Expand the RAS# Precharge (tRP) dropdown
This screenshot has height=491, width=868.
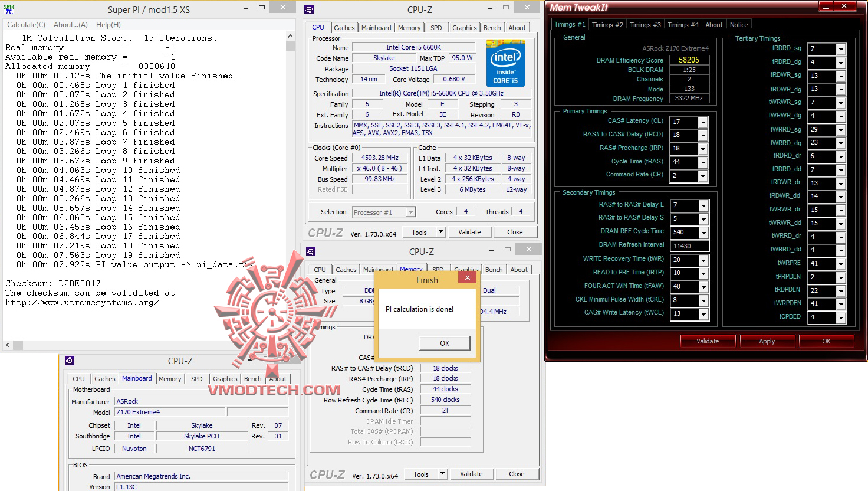click(x=703, y=149)
